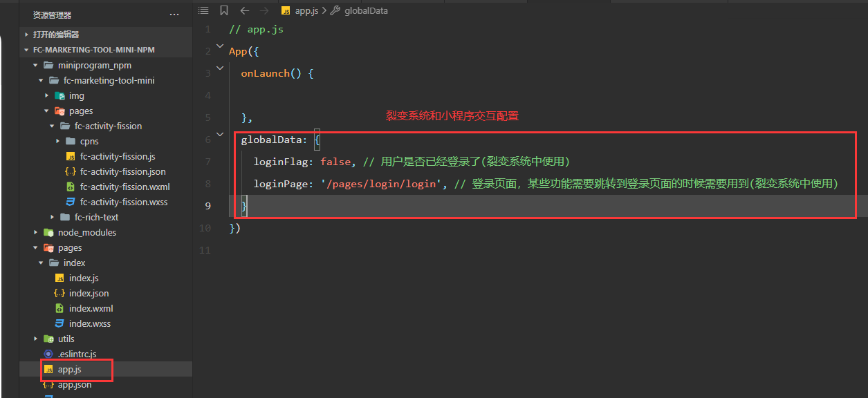Expand the 打开的编辑器 section
Viewport: 868px width, 398px height.
pyautogui.click(x=55, y=35)
